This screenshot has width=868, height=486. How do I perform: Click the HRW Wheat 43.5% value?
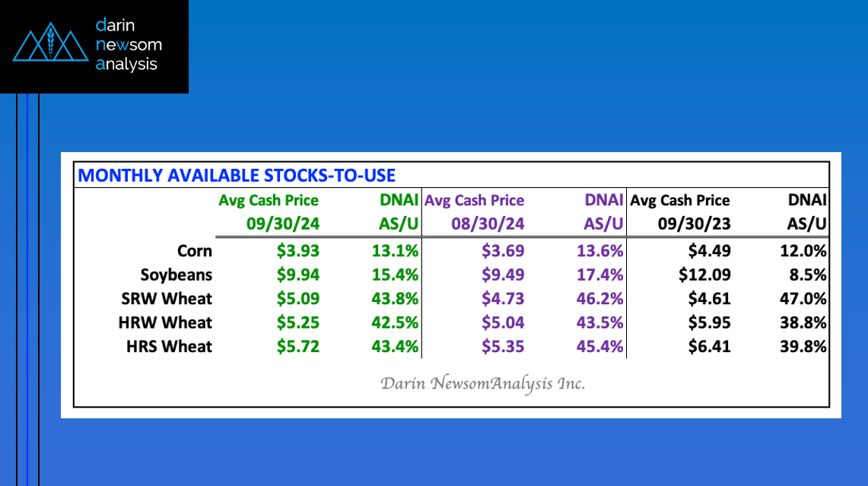(x=600, y=322)
